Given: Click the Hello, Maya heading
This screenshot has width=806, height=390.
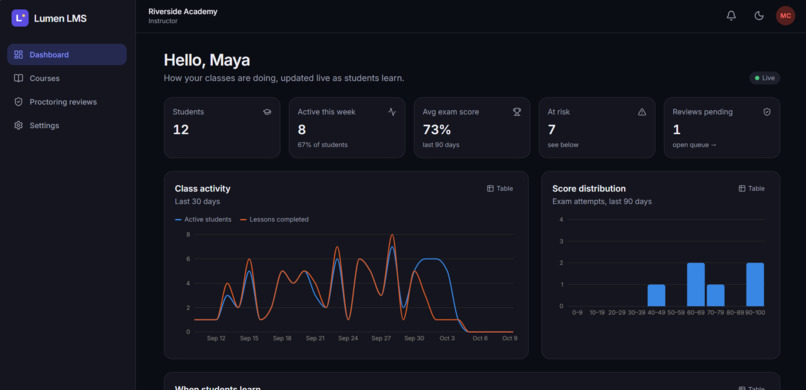Looking at the screenshot, I should point(207,60).
